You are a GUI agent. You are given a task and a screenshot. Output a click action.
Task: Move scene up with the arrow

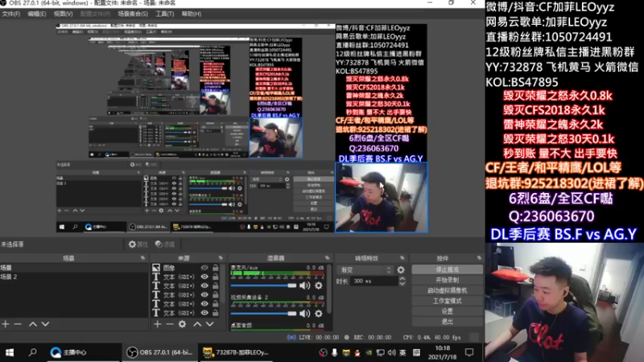33,324
